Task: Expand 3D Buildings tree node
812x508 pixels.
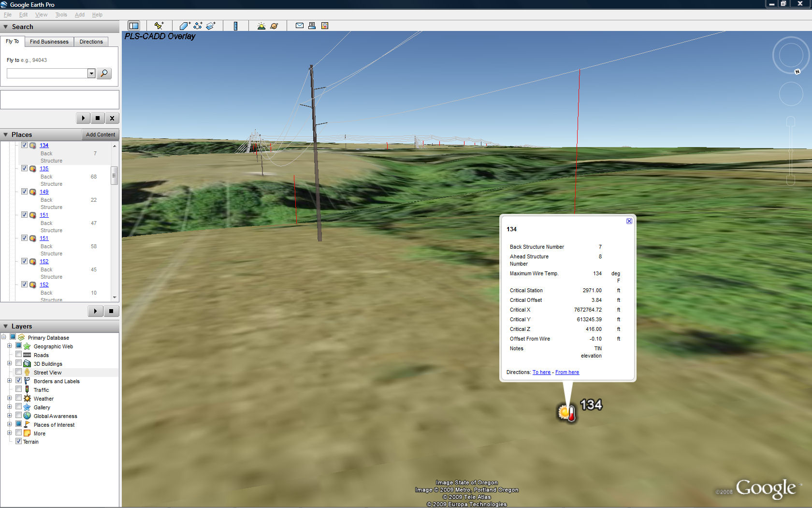Action: pos(9,363)
